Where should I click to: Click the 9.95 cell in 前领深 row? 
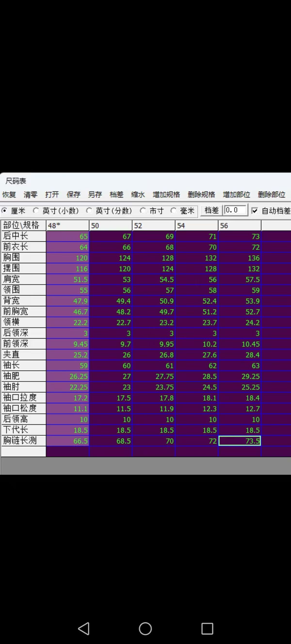click(x=154, y=344)
